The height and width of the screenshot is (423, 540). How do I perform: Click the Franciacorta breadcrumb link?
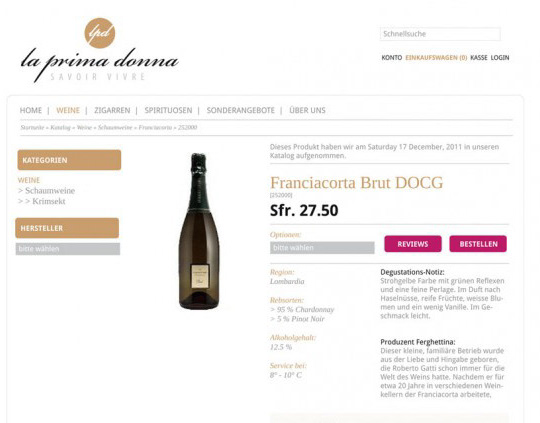155,127
